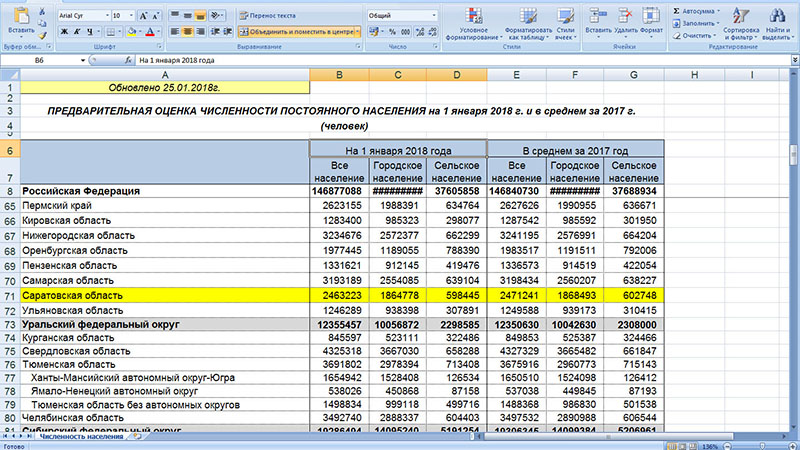
Task: Click the Insert function fx icon
Action: [x=126, y=61]
